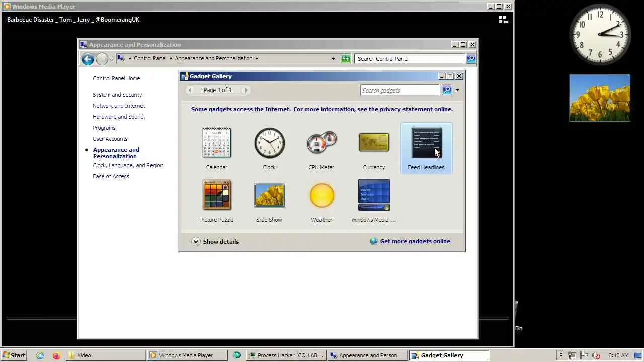Open Control Panel Home link
This screenshot has height=362, width=644.
pos(116,78)
